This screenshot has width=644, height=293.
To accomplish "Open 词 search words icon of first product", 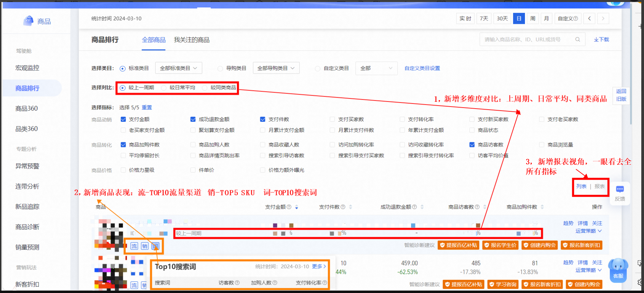I will click(x=155, y=246).
